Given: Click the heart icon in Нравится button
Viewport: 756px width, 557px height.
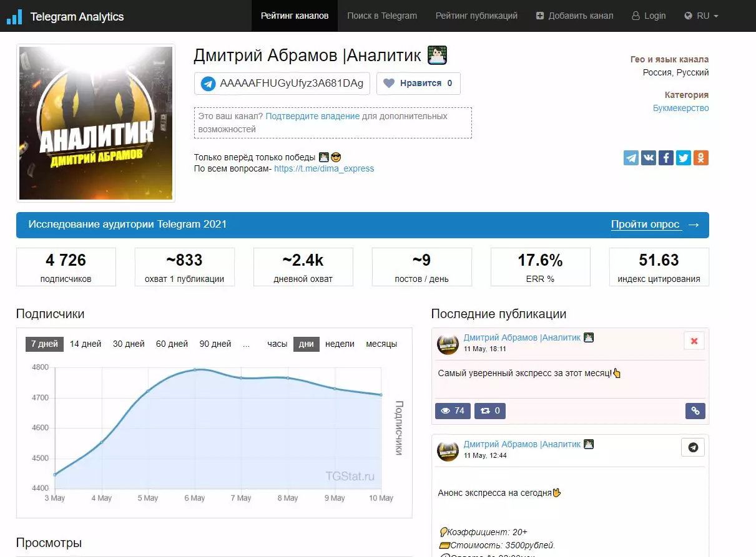Looking at the screenshot, I should [x=389, y=83].
